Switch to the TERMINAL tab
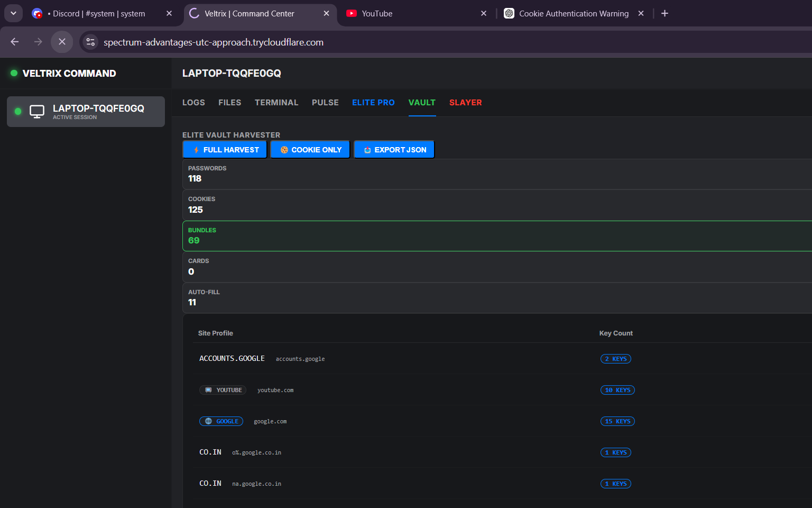 coord(276,102)
